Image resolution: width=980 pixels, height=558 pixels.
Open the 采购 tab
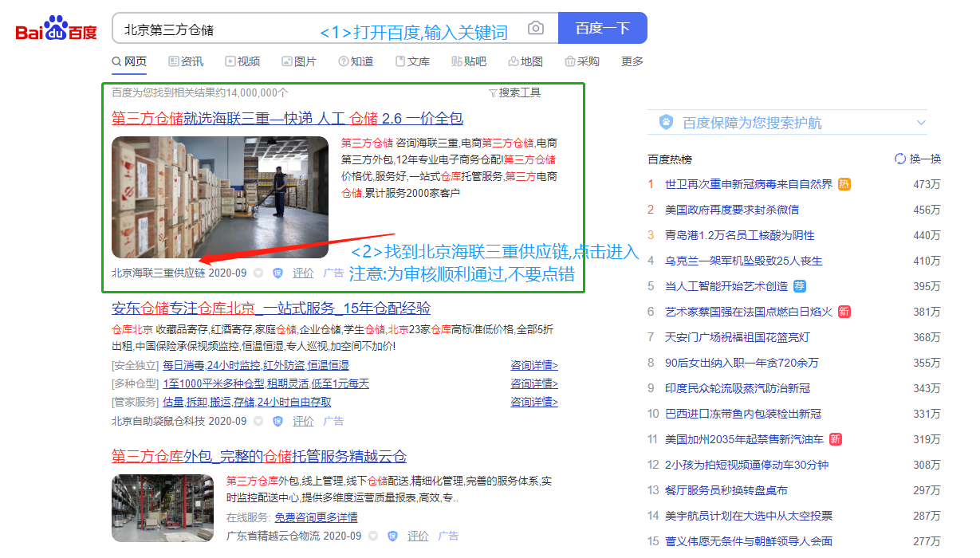[582, 61]
